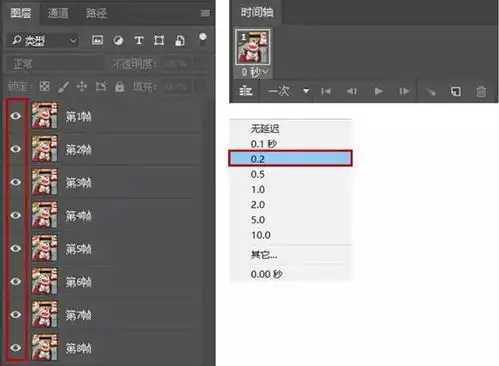Filter layers by smart object icon
Screen dimensions: 499x366
pos(180,41)
